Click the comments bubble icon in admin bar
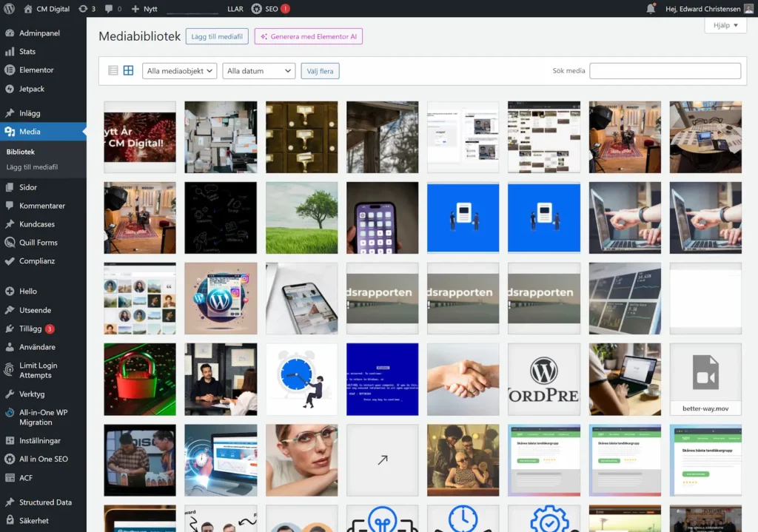The width and height of the screenshot is (758, 532). (x=109, y=9)
